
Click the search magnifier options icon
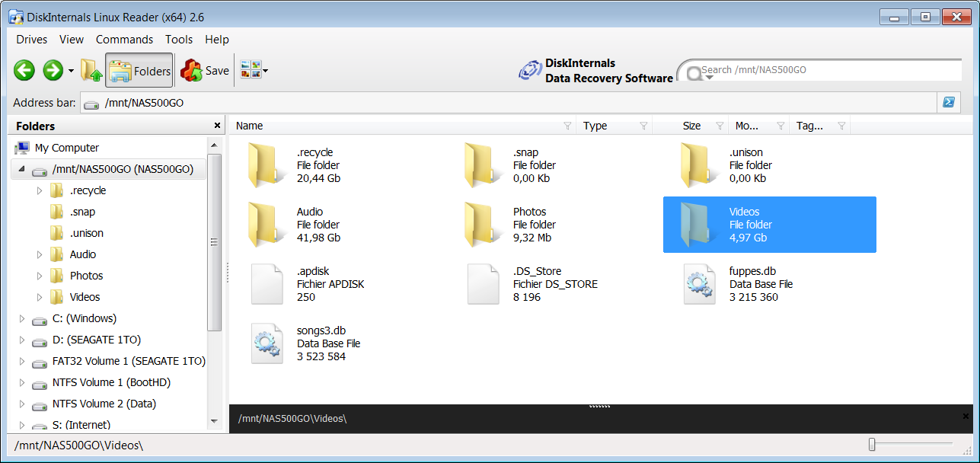pyautogui.click(x=694, y=74)
